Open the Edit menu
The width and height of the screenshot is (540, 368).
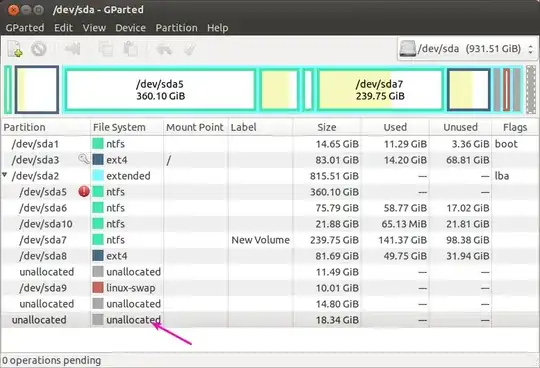point(63,28)
